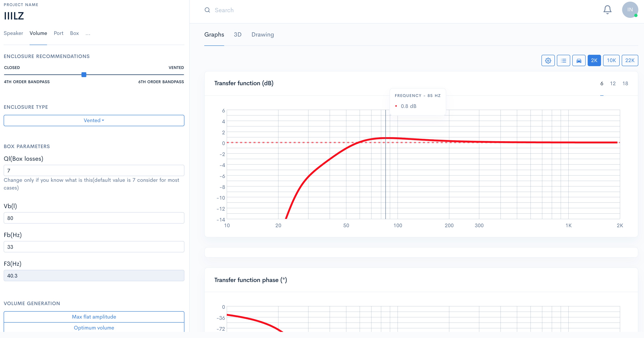This screenshot has width=644, height=338.
Task: Click the F3(Hz) value field
Action: pyautogui.click(x=94, y=276)
